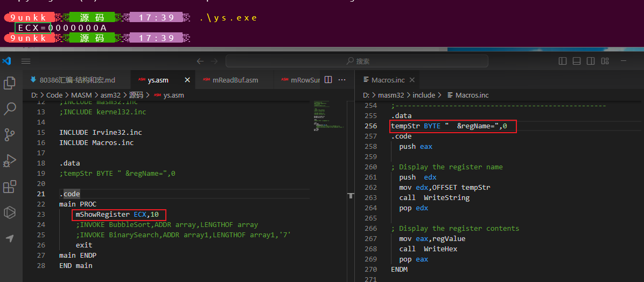Screen dimensions: 644x282
Task: Click the 搜索 command center search box
Action: coord(357,61)
